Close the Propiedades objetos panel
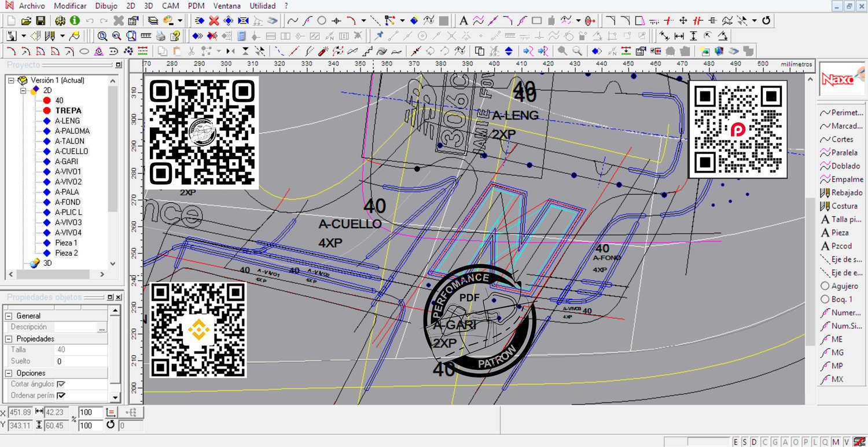The image size is (868, 447). point(118,297)
